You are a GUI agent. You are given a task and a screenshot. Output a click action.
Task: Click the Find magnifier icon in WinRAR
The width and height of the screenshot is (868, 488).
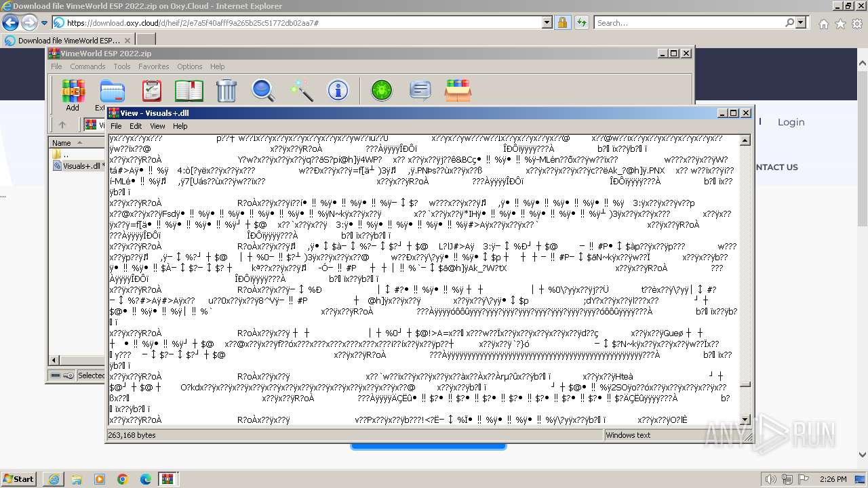coord(263,90)
